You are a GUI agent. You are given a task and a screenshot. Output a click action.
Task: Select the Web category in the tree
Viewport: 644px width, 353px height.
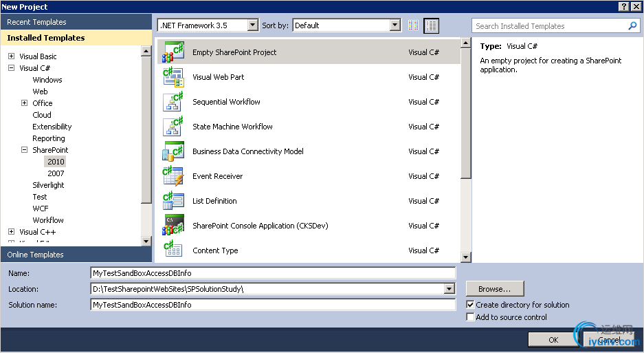point(41,92)
